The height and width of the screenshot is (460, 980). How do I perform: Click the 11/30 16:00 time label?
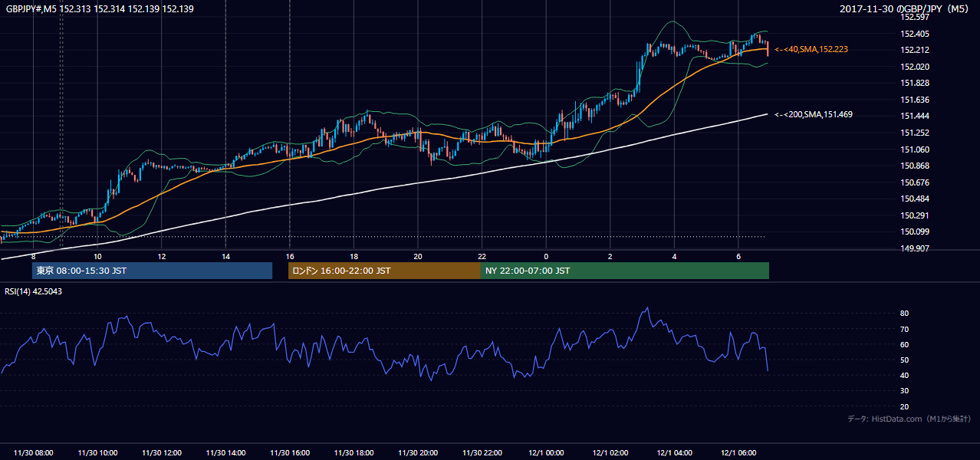click(290, 453)
